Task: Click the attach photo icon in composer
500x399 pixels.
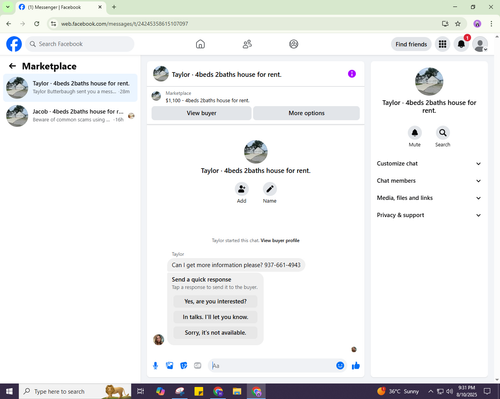Action: click(x=170, y=366)
